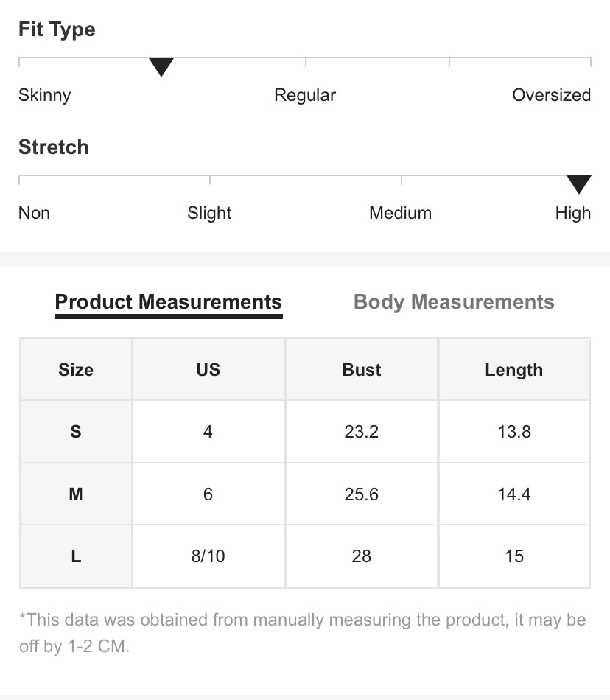Click the Bust column header
This screenshot has height=700, width=610.
point(362,370)
